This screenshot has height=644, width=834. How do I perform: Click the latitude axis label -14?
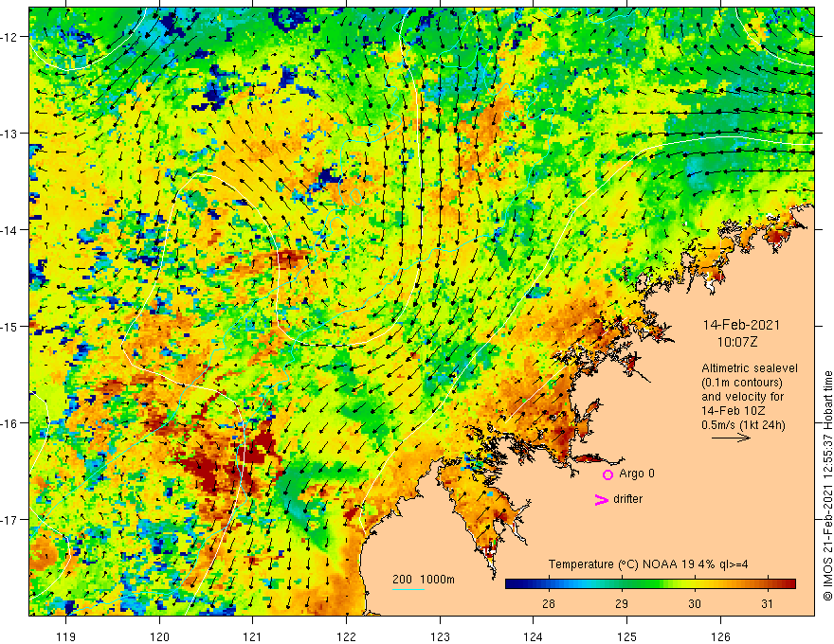(x=10, y=230)
